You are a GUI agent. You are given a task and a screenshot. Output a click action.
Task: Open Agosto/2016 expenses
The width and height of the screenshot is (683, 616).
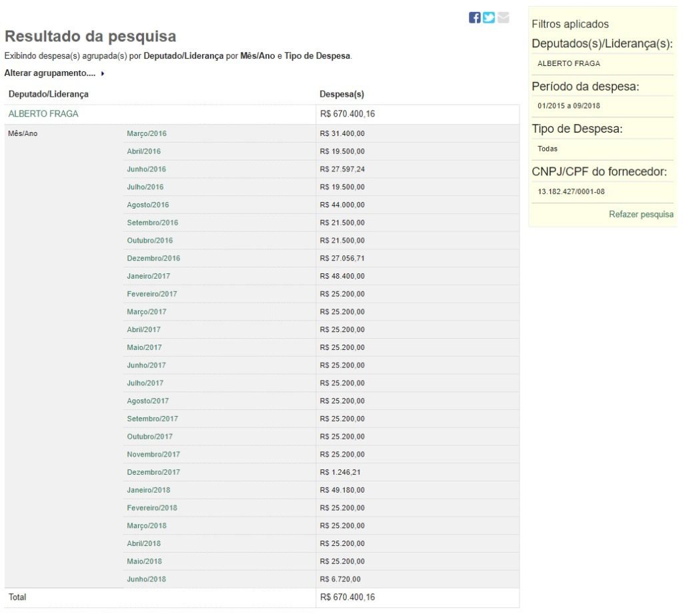(147, 205)
